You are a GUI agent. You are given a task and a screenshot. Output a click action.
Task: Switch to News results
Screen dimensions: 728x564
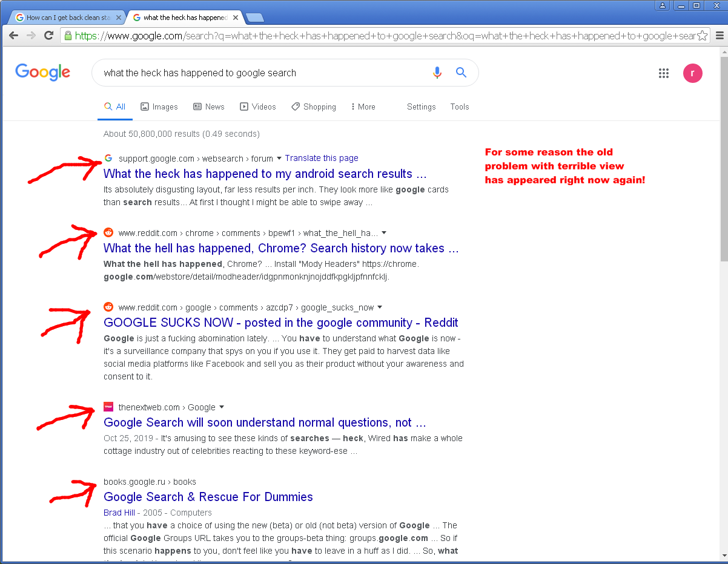click(x=209, y=107)
